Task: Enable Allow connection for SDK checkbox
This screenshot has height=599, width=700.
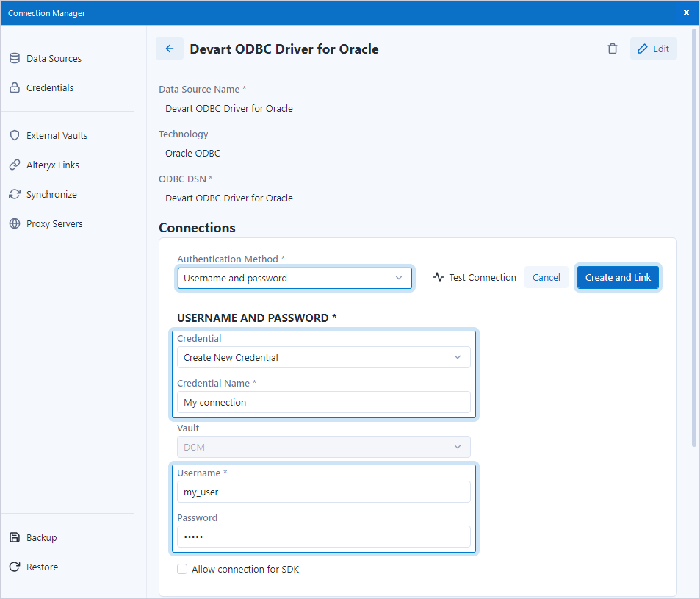Action: click(x=182, y=570)
